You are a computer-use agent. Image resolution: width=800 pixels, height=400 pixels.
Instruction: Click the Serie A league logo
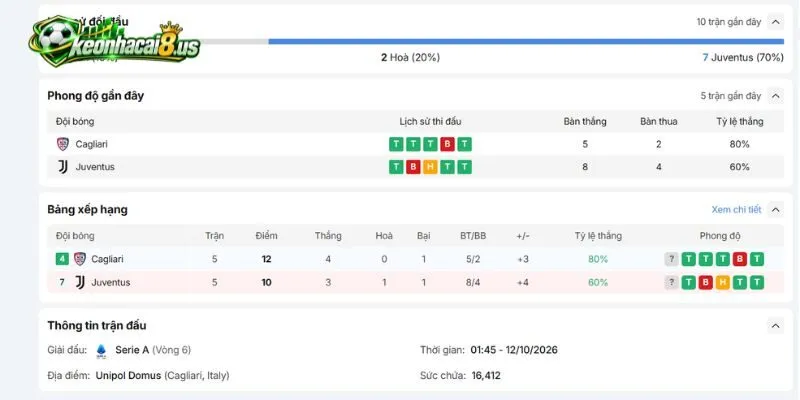(102, 351)
